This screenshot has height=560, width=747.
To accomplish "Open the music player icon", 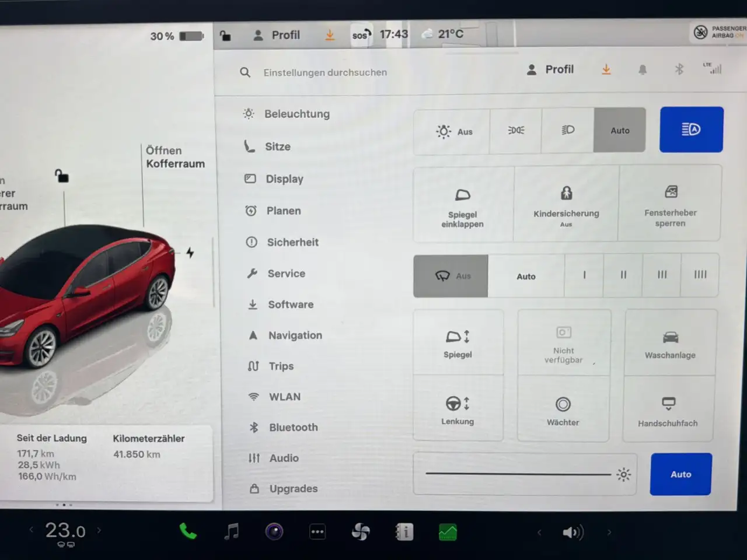I will click(232, 531).
